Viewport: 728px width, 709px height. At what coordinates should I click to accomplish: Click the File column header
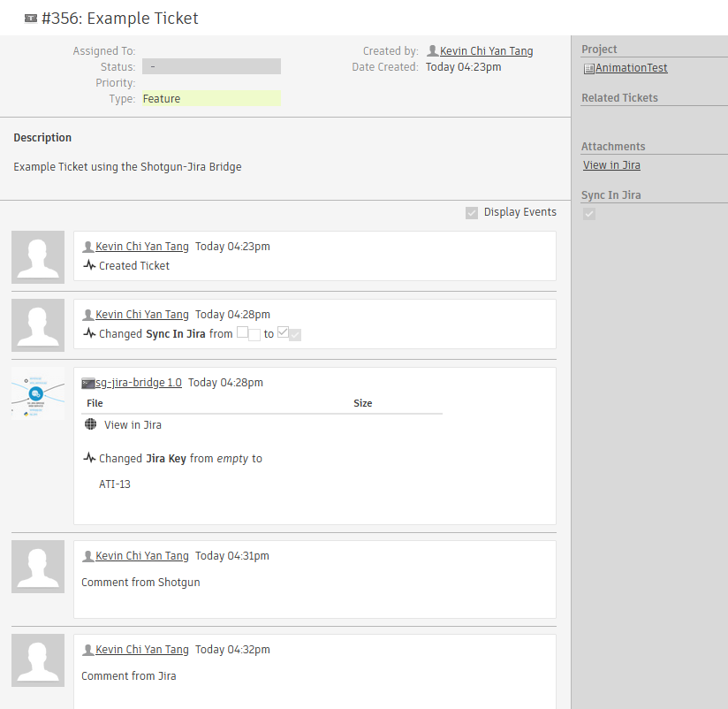pyautogui.click(x=95, y=403)
